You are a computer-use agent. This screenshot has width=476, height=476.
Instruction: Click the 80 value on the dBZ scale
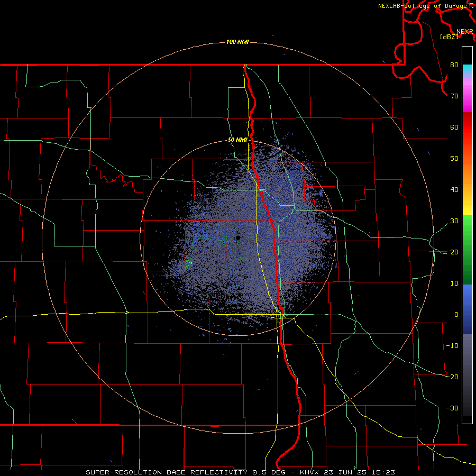(x=454, y=65)
